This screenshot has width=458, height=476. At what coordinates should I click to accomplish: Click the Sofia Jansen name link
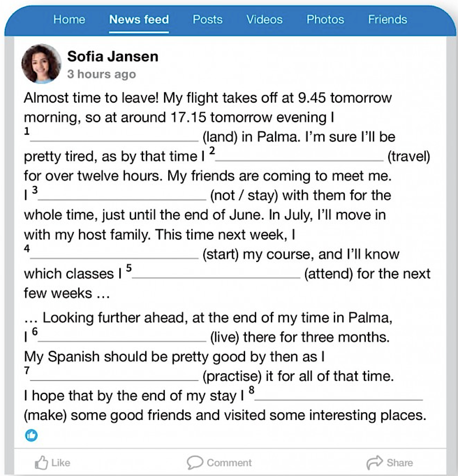pyautogui.click(x=113, y=56)
